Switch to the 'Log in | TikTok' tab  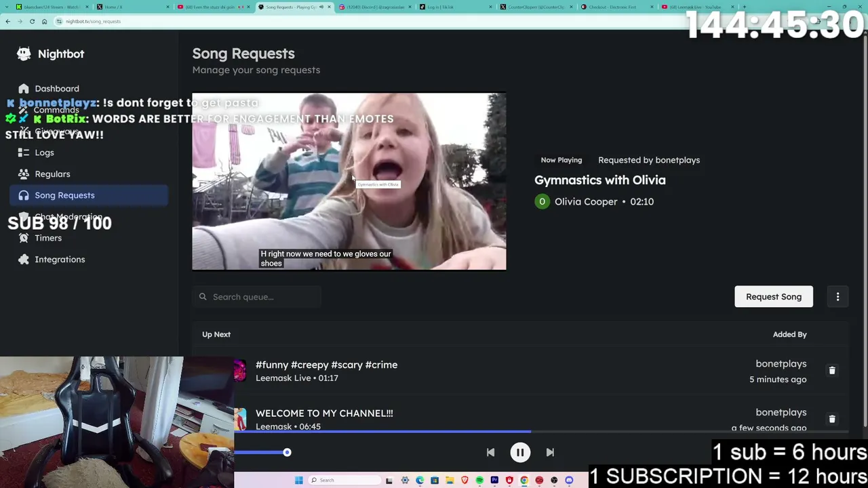pos(454,7)
